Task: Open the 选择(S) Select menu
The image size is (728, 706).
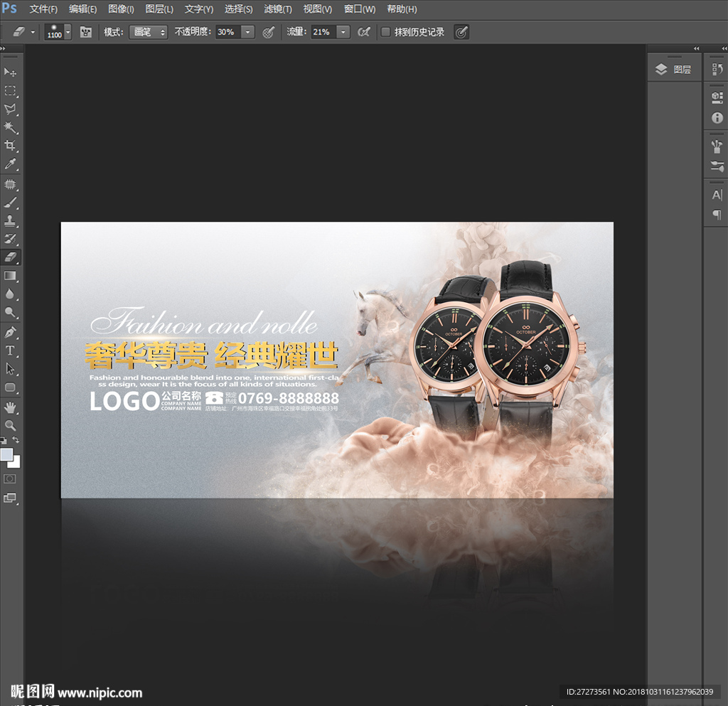Action: tap(239, 9)
